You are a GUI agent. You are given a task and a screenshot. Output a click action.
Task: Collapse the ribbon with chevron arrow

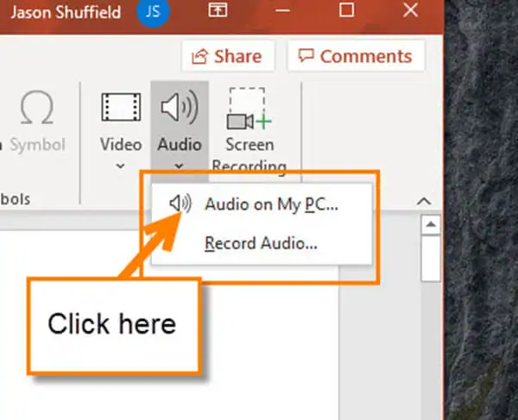pyautogui.click(x=424, y=201)
